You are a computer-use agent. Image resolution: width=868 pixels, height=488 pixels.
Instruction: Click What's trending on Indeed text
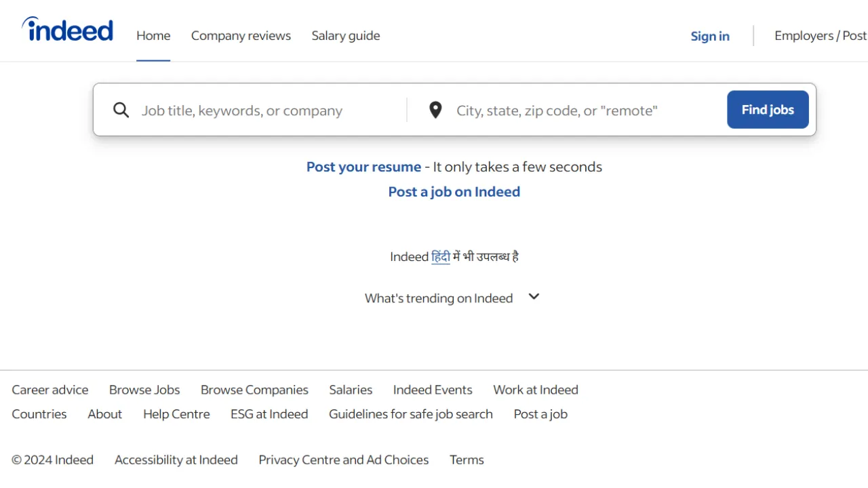point(439,298)
